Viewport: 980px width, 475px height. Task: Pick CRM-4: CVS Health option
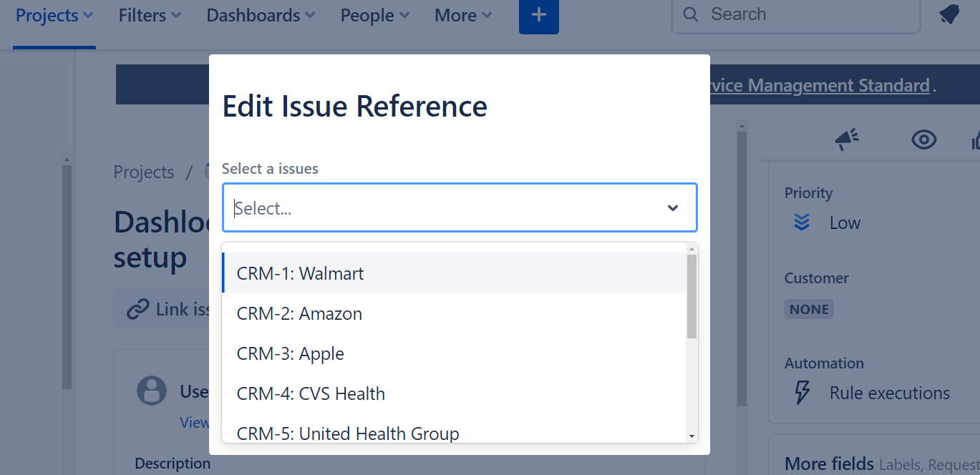pyautogui.click(x=311, y=393)
